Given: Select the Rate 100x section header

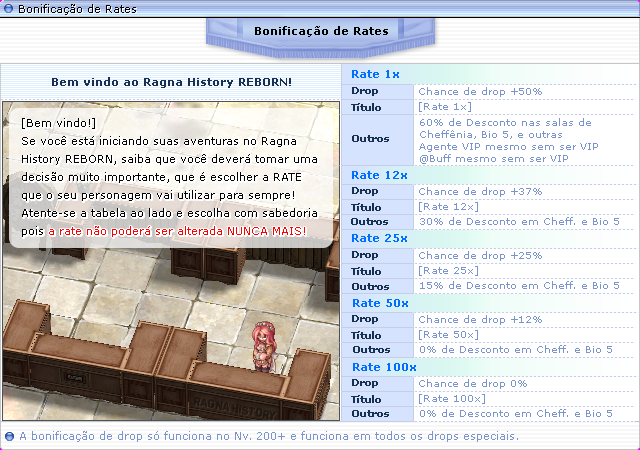Looking at the screenshot, I should [382, 367].
